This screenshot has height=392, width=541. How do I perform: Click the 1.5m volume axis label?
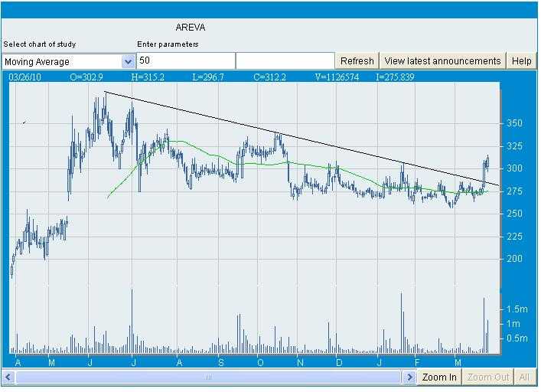[517, 309]
